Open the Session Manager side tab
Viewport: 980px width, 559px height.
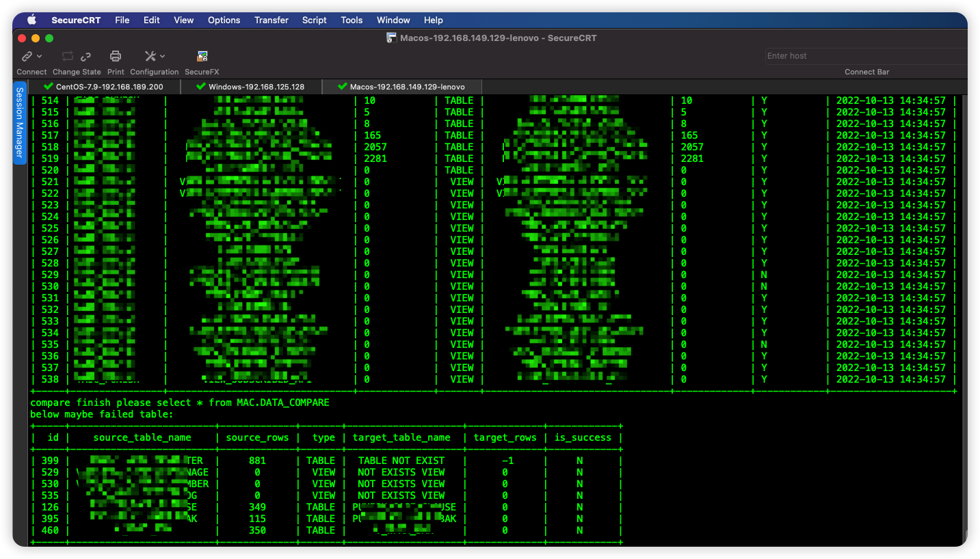click(x=19, y=123)
